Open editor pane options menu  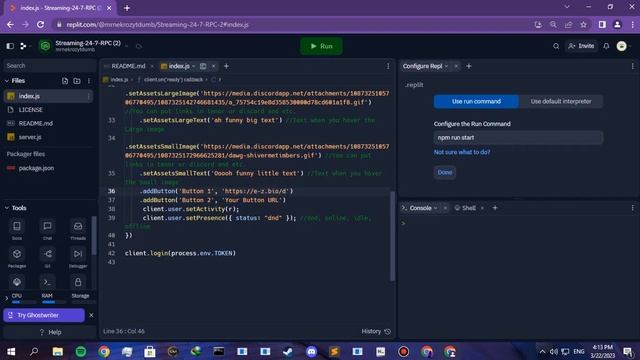(388, 66)
